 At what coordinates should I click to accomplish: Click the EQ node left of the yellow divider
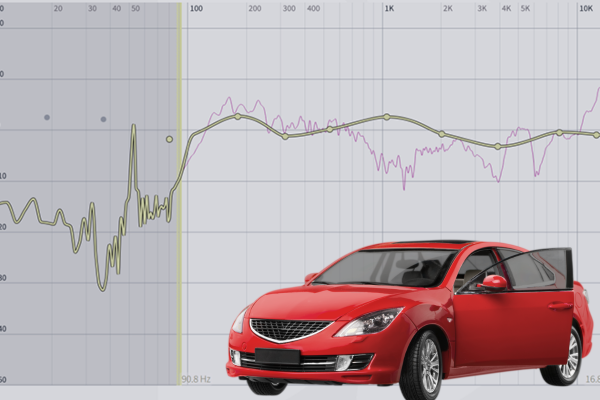pyautogui.click(x=169, y=139)
